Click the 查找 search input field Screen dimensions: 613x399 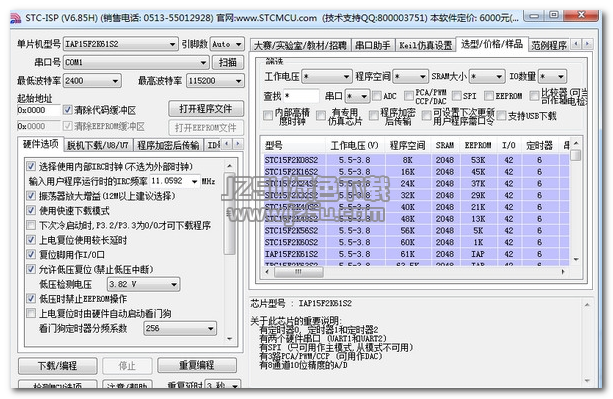pos(301,96)
